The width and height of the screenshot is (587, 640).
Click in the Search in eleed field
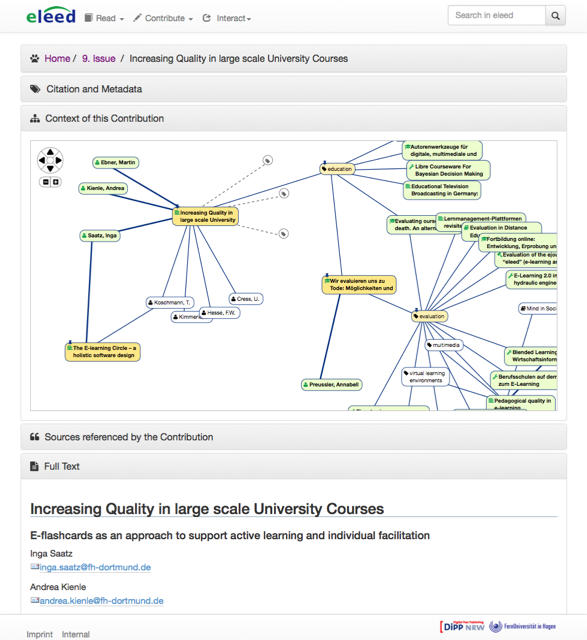click(x=497, y=16)
